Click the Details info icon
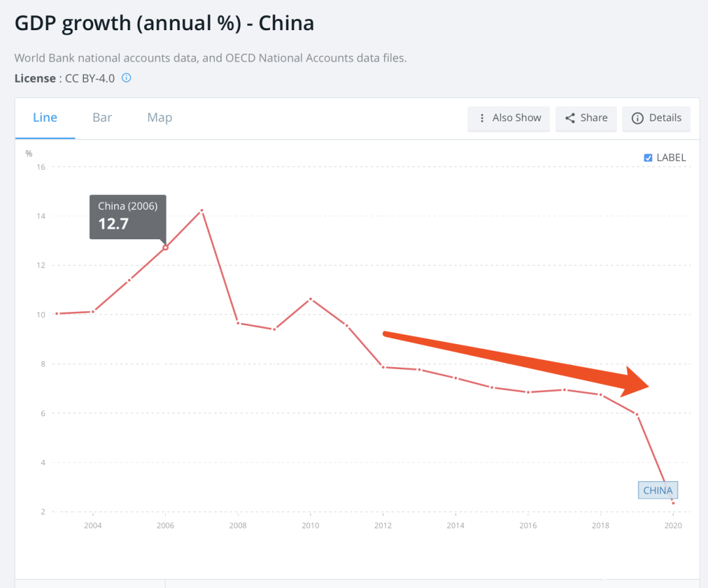Viewport: 708px width, 588px height. click(637, 118)
